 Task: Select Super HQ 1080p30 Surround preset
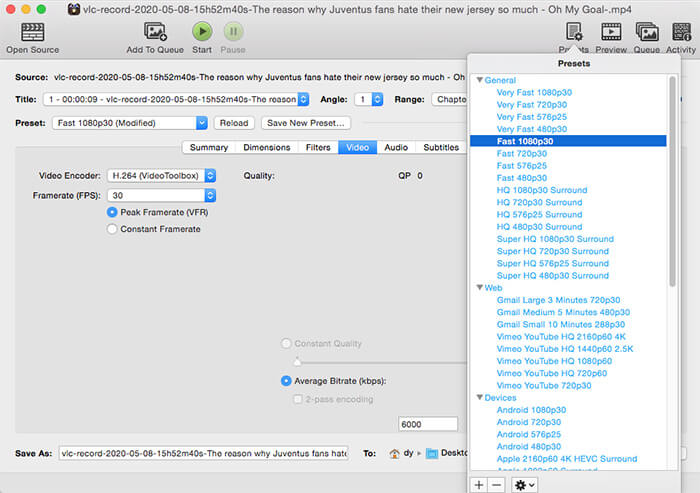pos(555,239)
